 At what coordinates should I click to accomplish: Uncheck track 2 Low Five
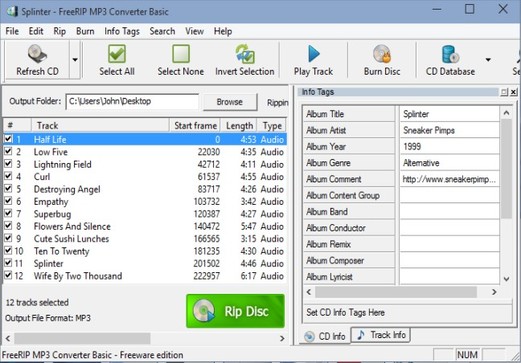[8, 152]
